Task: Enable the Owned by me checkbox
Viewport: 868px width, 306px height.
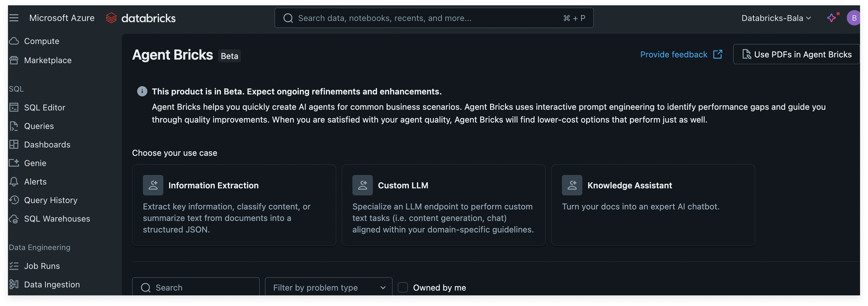Action: (403, 287)
